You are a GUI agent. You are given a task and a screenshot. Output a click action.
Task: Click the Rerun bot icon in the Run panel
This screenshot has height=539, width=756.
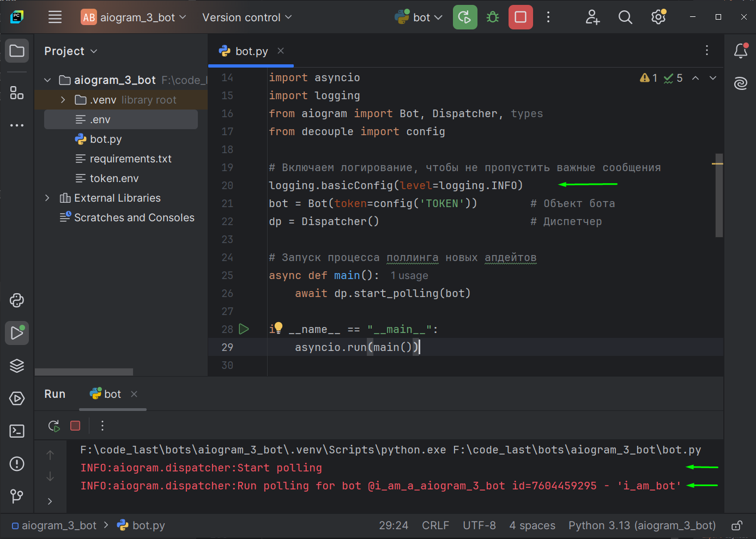point(54,426)
